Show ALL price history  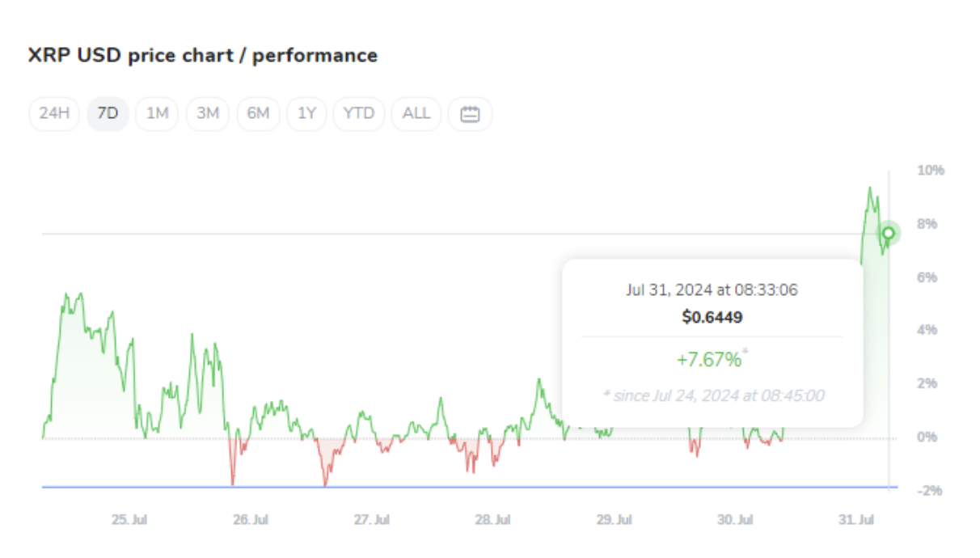pos(415,113)
